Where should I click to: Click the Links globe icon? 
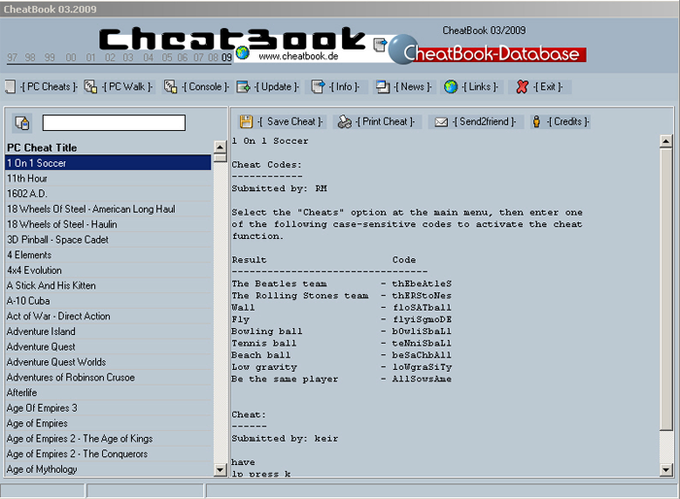click(451, 87)
